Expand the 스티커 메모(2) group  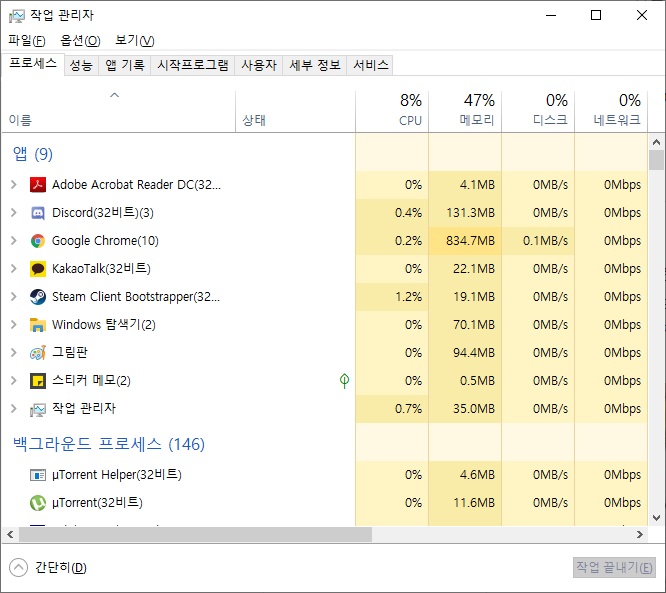tap(14, 381)
